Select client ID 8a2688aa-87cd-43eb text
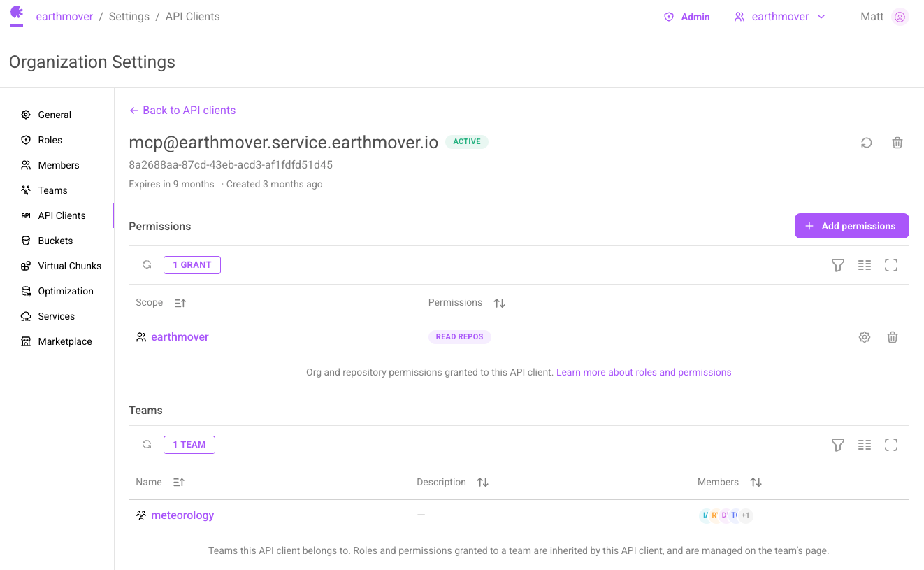The image size is (924, 570). pyautogui.click(x=231, y=165)
